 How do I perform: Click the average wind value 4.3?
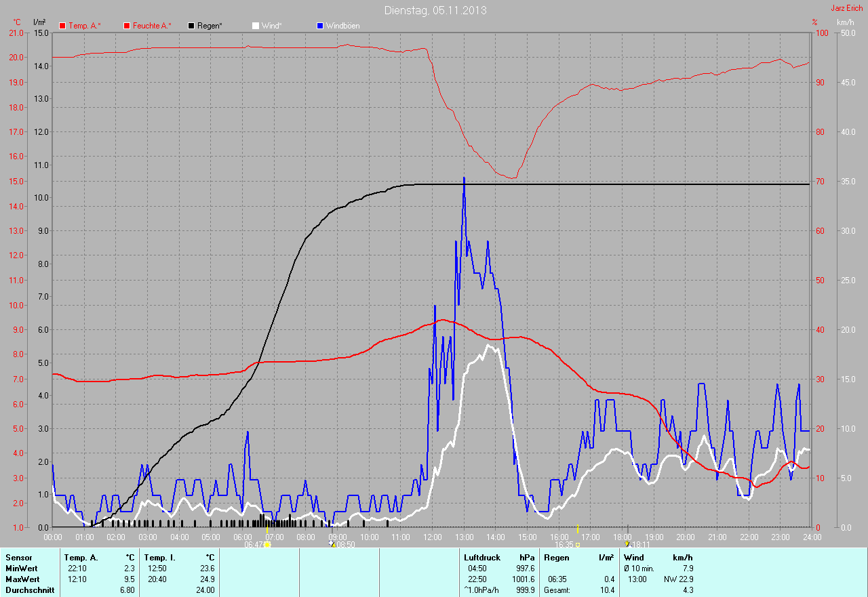687,590
